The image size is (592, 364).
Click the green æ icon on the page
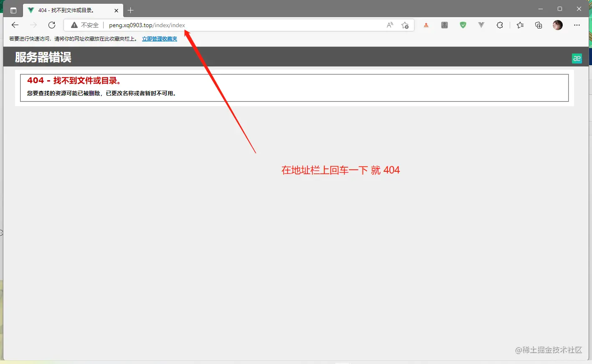(577, 58)
